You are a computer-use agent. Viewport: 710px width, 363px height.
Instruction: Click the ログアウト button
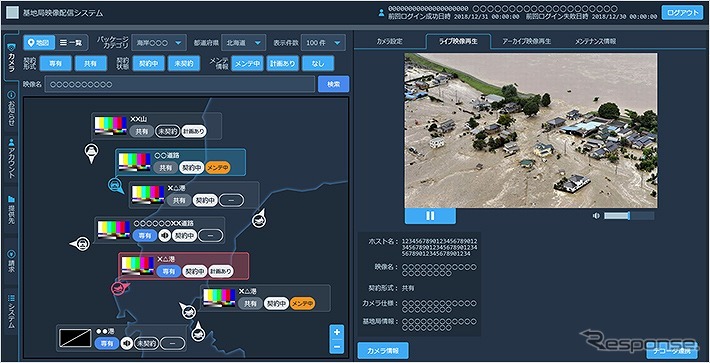682,13
